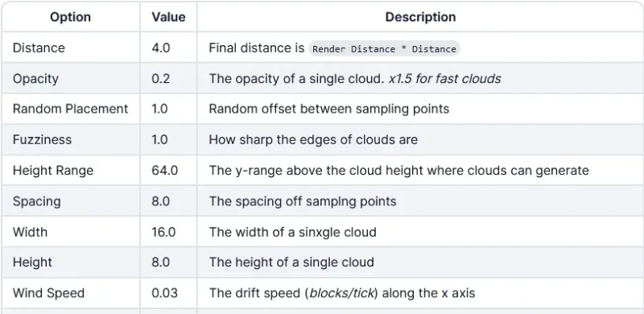Screen dimensions: 644x314
Task: Click the Value column header
Action: click(168, 17)
